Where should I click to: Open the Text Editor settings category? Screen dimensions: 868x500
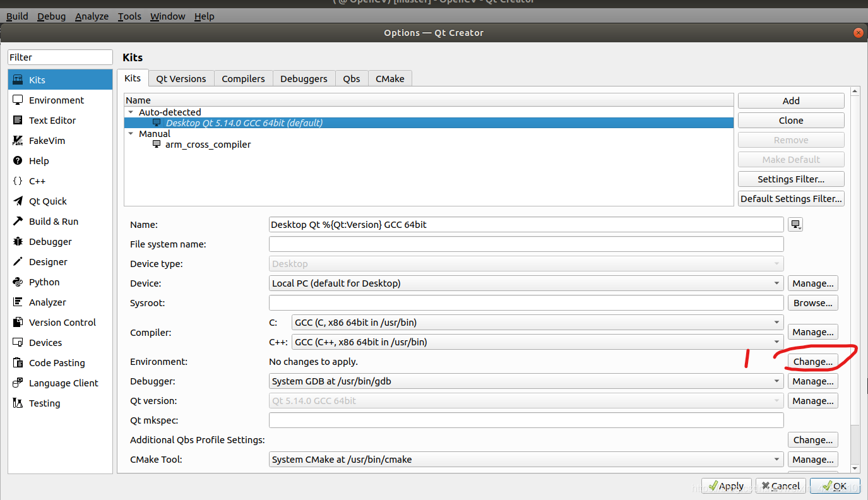coord(60,120)
